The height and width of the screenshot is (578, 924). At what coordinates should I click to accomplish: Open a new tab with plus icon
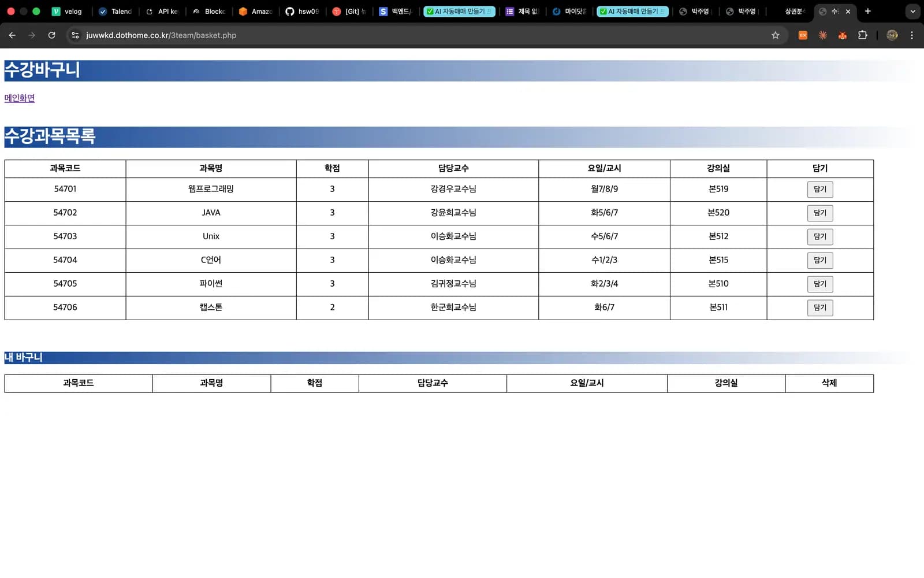(x=867, y=11)
